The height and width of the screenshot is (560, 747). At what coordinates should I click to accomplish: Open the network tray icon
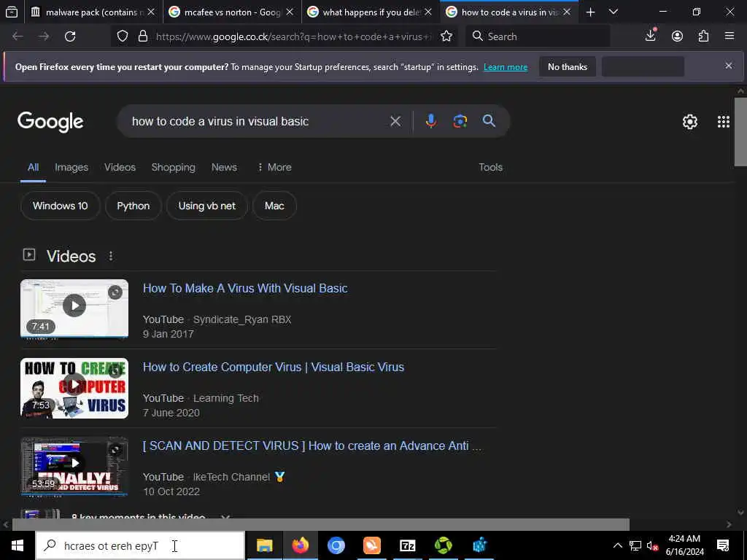tap(635, 545)
